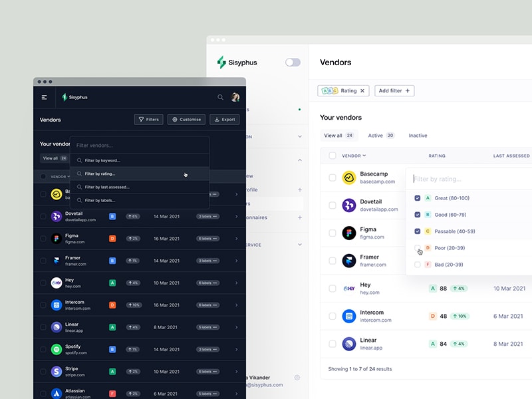This screenshot has height=399, width=532.
Task: Click the Dovetail logo in dark window
Action: pyautogui.click(x=57, y=217)
